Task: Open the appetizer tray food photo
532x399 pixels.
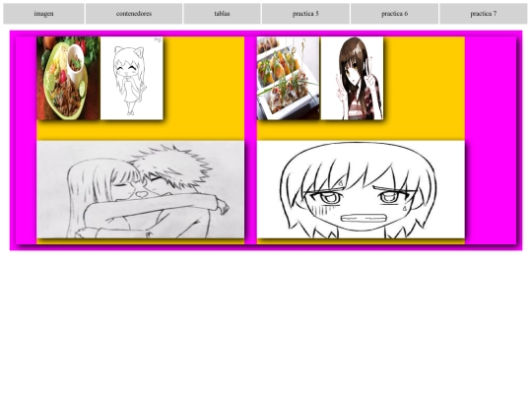Action: coord(289,78)
